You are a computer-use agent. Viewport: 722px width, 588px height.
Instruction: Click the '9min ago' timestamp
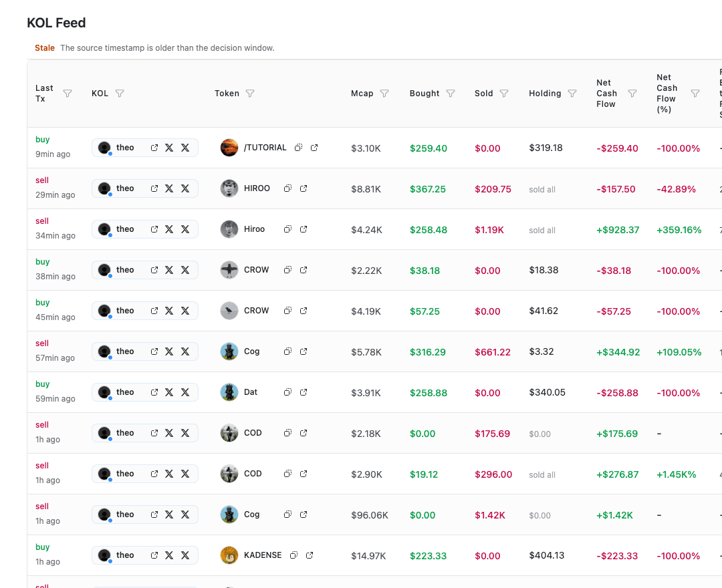[x=53, y=154]
